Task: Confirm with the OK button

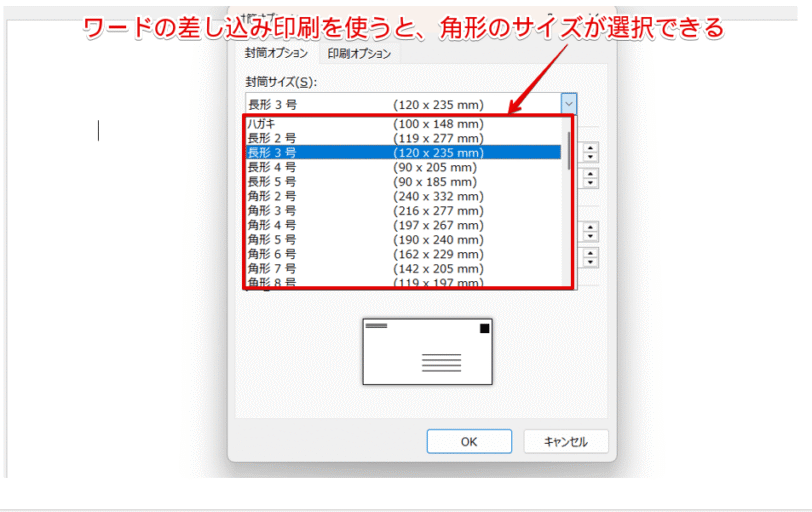Action: click(x=469, y=442)
